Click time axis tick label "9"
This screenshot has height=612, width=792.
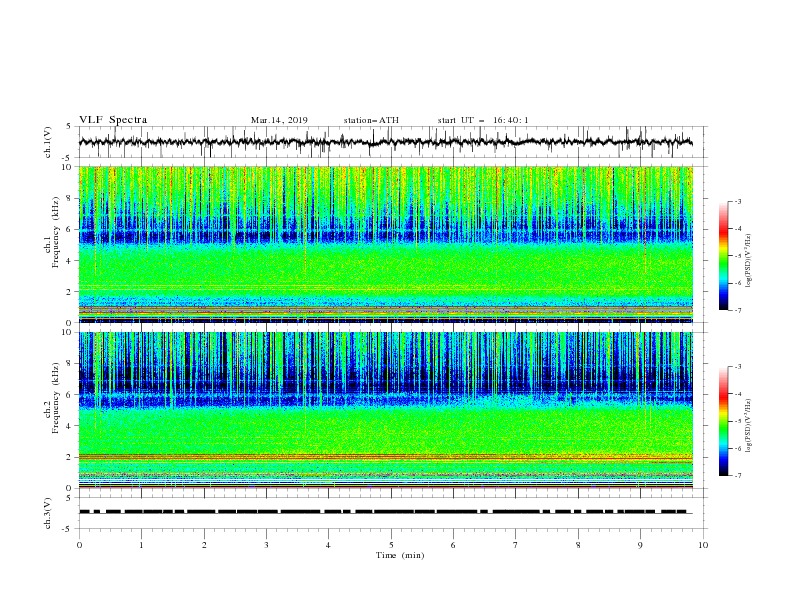pos(640,545)
